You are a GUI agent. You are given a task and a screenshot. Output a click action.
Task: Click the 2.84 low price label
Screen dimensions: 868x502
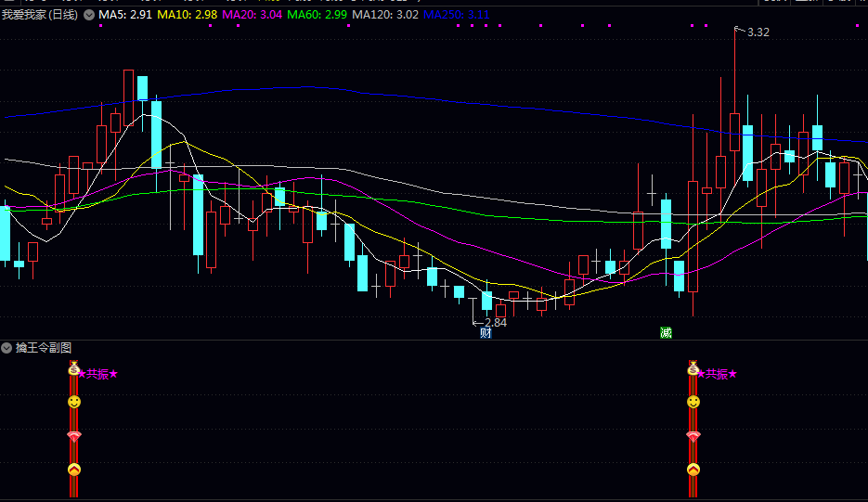point(496,323)
